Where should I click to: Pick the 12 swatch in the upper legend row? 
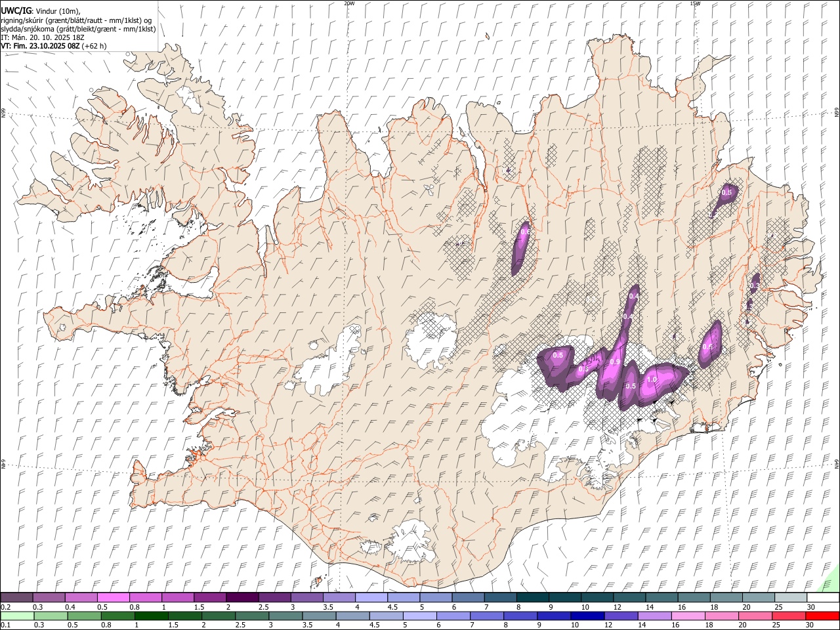629,598
